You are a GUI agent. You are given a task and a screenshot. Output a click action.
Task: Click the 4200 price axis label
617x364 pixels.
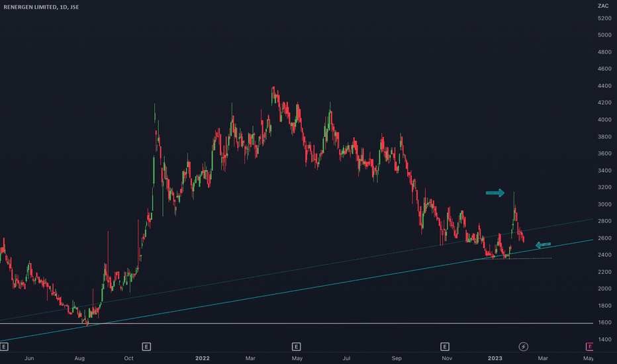click(604, 103)
